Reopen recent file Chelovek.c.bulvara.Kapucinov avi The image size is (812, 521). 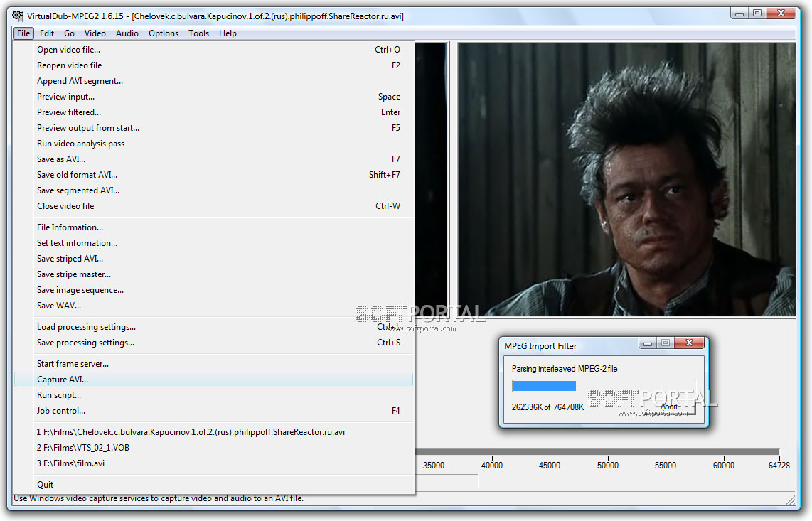[213, 432]
